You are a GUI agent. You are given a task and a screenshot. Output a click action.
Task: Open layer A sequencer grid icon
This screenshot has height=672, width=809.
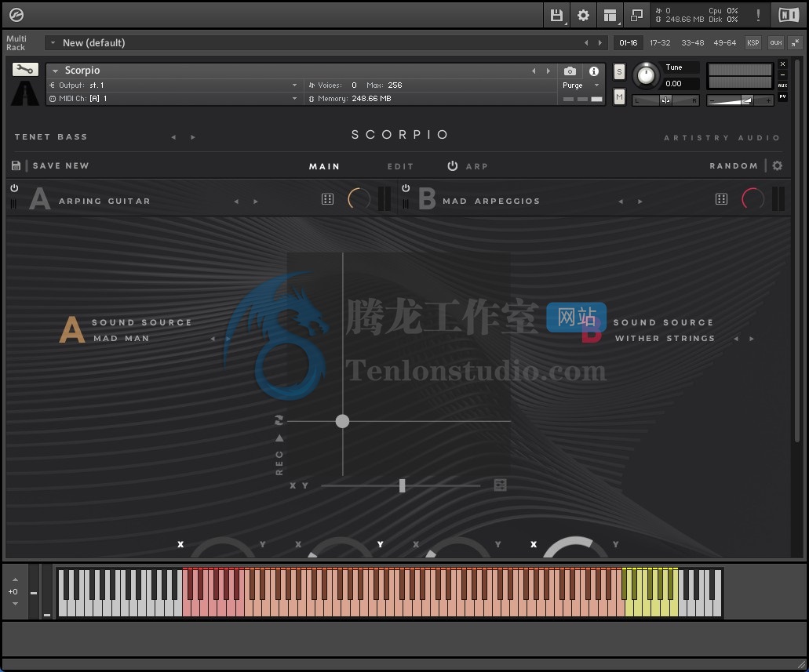(x=328, y=198)
